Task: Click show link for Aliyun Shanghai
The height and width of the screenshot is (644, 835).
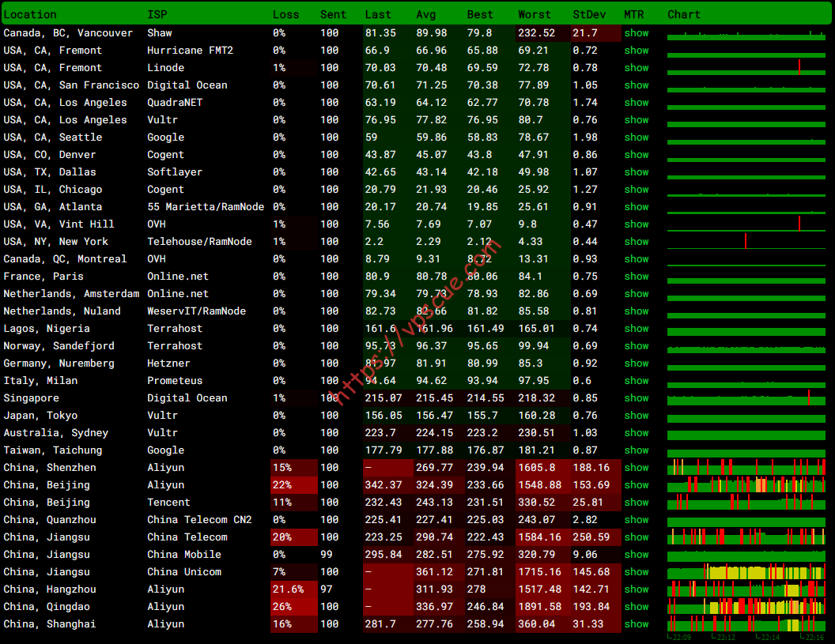Action: coord(637,624)
